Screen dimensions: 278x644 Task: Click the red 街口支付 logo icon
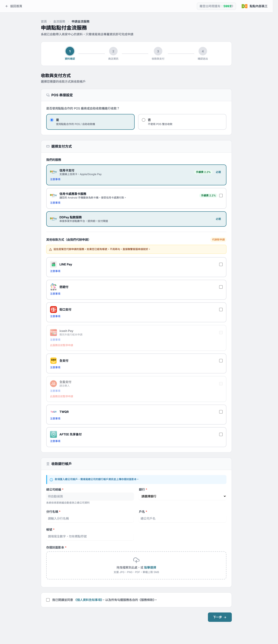53,310
